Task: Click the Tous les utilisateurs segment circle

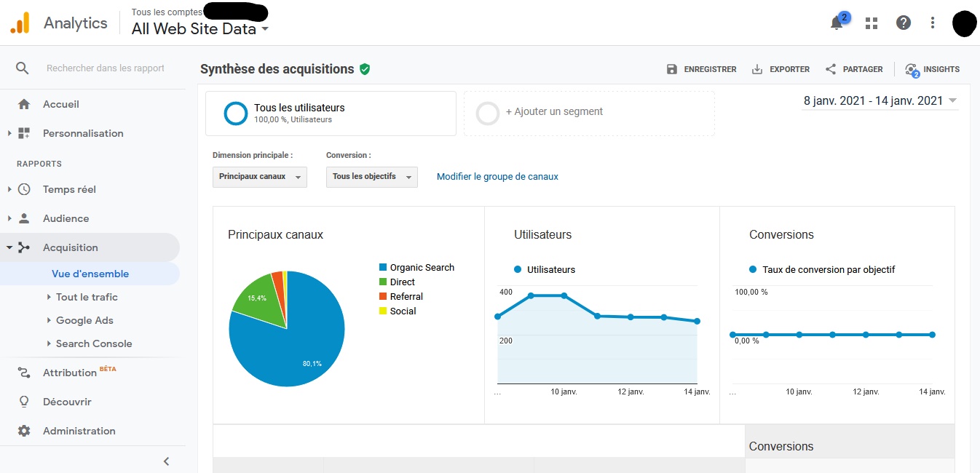Action: (236, 114)
